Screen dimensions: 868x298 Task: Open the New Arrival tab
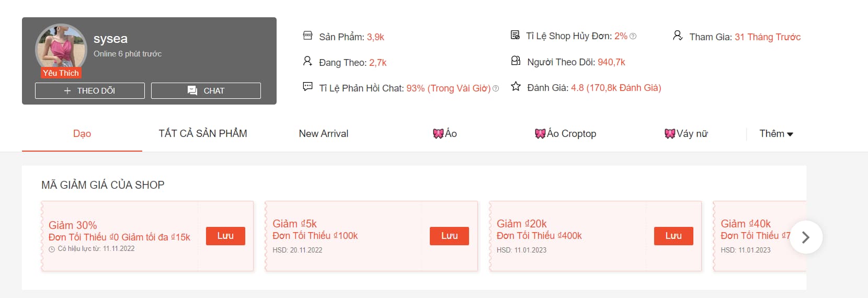tap(324, 134)
